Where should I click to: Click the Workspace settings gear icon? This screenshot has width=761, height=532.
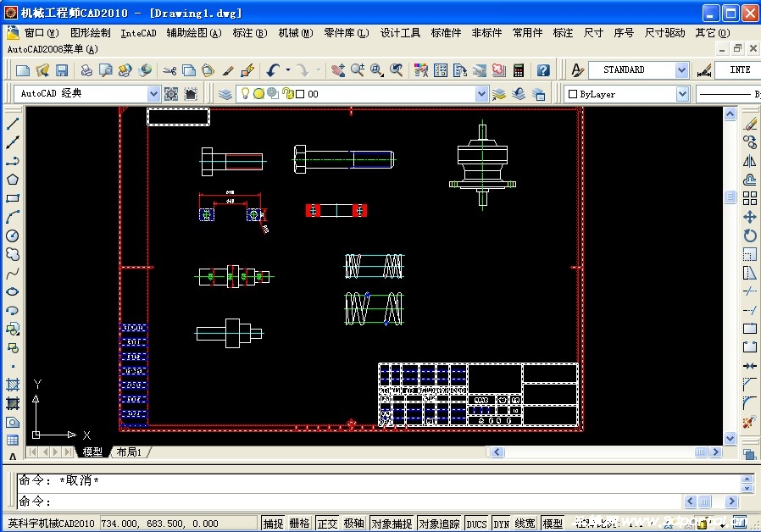pyautogui.click(x=171, y=93)
